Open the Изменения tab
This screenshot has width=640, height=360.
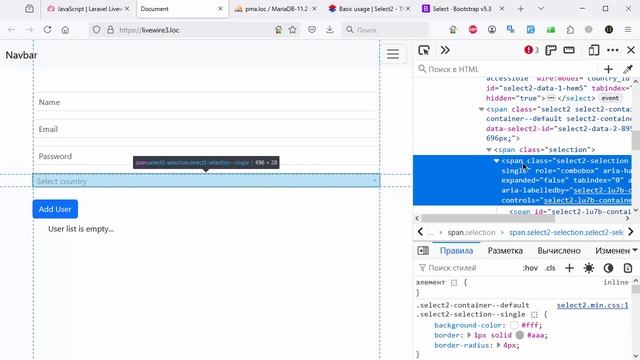612,251
